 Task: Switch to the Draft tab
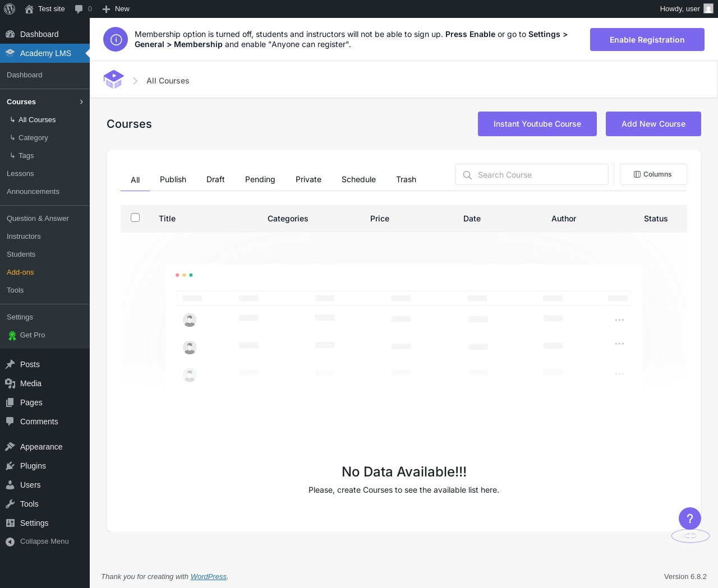coord(215,179)
